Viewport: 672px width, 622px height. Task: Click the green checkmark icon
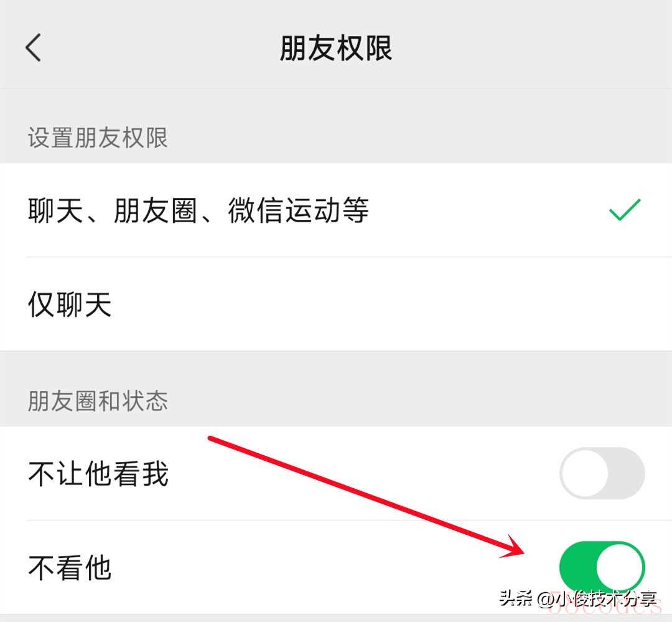coord(625,210)
